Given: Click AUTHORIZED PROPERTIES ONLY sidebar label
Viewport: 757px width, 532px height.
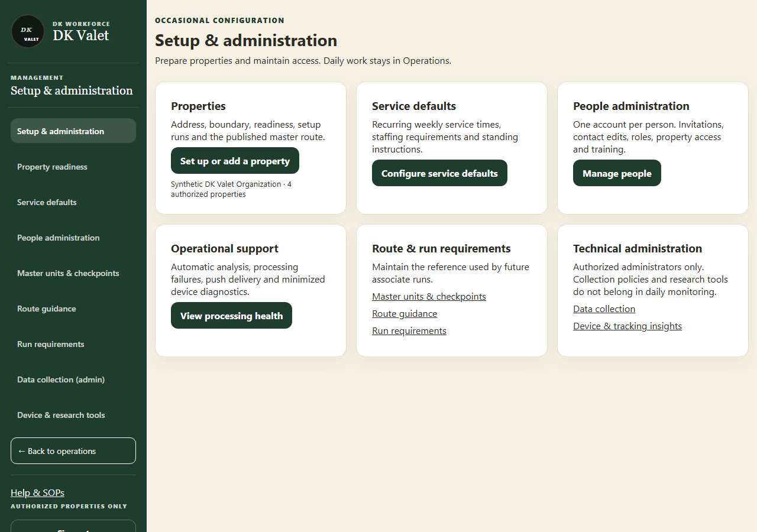Looking at the screenshot, I should [x=69, y=506].
